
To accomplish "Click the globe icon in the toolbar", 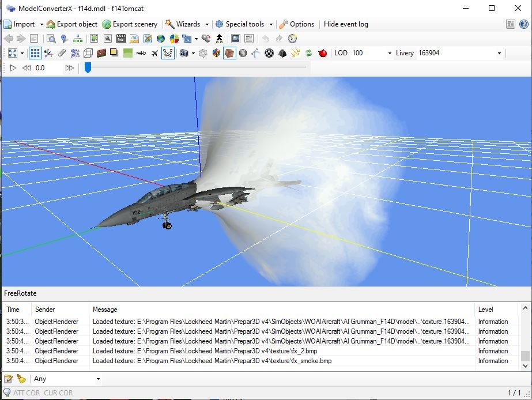I will click(161, 39).
